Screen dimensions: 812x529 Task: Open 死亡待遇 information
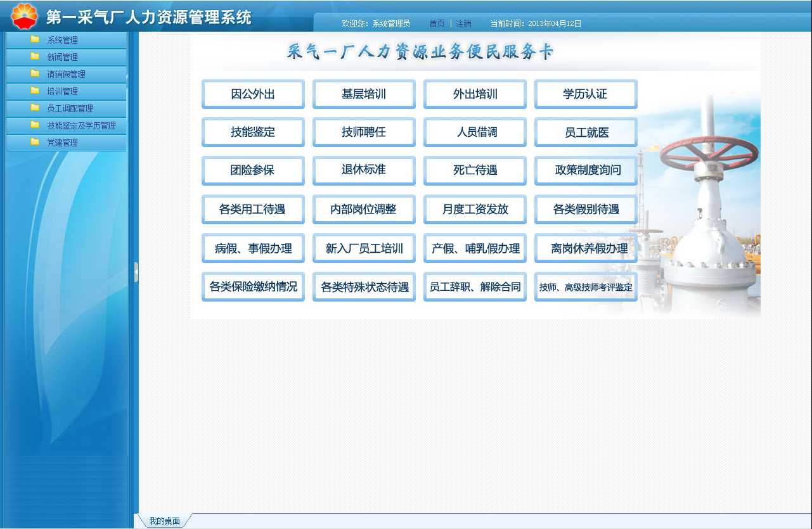click(475, 171)
